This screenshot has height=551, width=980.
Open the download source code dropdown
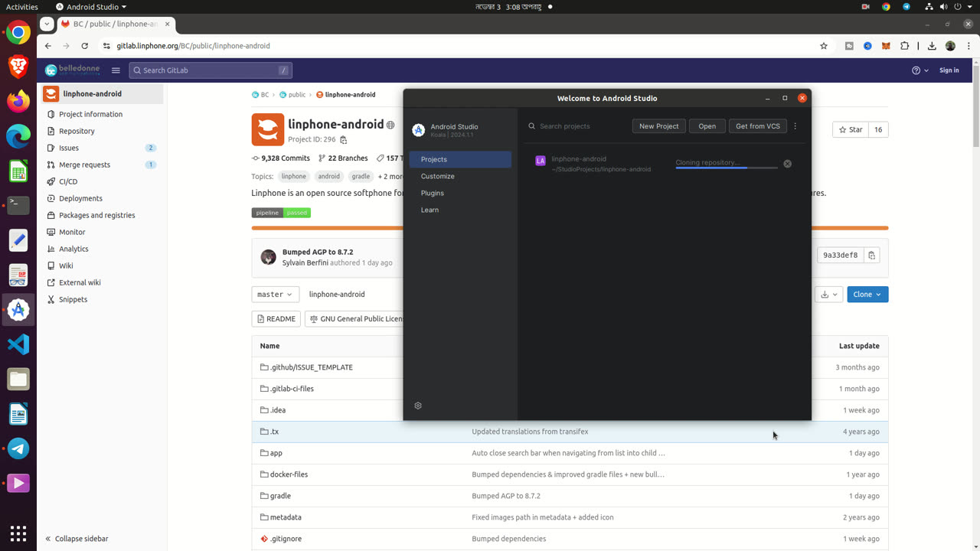point(829,295)
